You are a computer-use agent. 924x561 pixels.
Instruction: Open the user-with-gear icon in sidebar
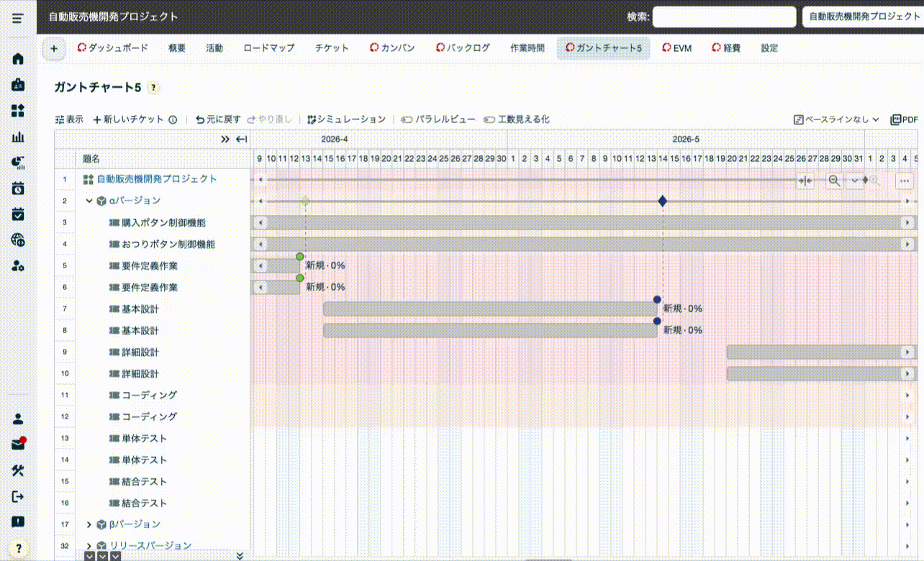18,266
